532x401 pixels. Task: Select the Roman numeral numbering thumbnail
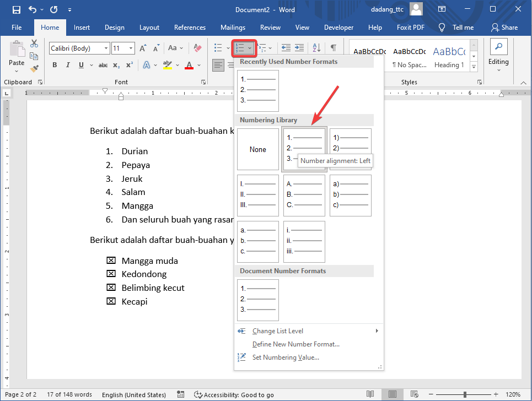click(258, 196)
